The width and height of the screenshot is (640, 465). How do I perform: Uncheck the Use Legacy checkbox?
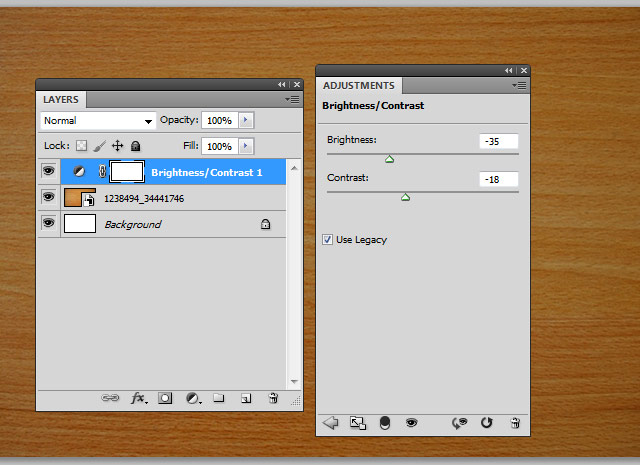328,240
